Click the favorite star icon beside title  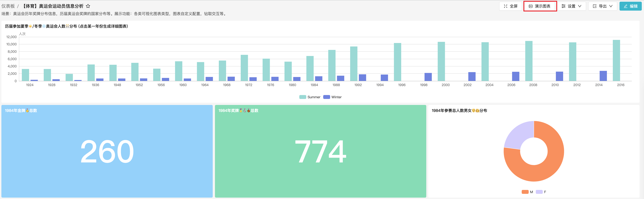(88, 6)
